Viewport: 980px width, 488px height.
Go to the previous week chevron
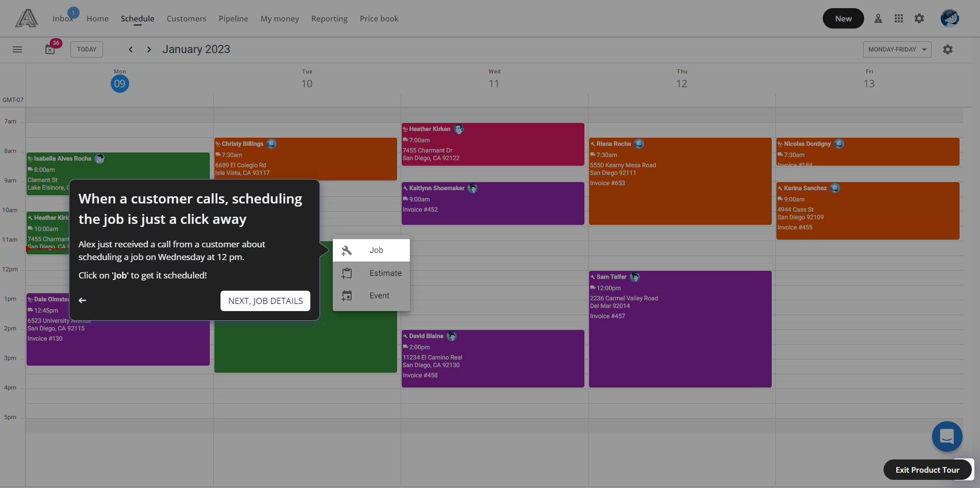point(131,49)
